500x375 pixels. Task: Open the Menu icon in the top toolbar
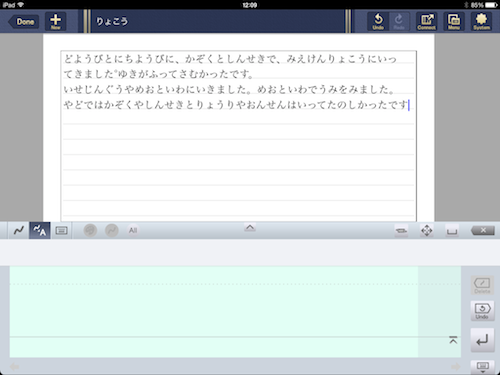pos(454,21)
